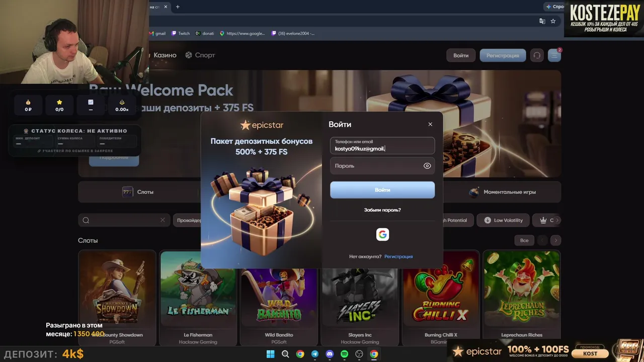Screen dimensions: 644x362
Task: Open the google.com maps bookmark
Action: coord(243,34)
